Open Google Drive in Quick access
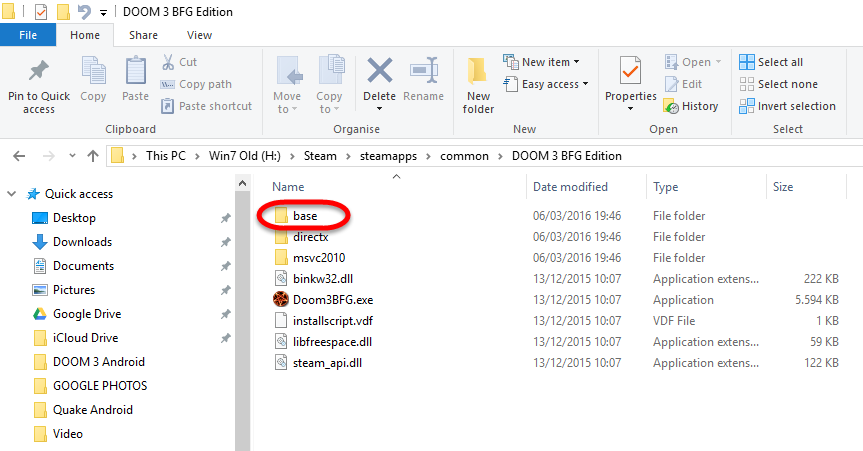This screenshot has width=863, height=451. pyautogui.click(x=77, y=314)
